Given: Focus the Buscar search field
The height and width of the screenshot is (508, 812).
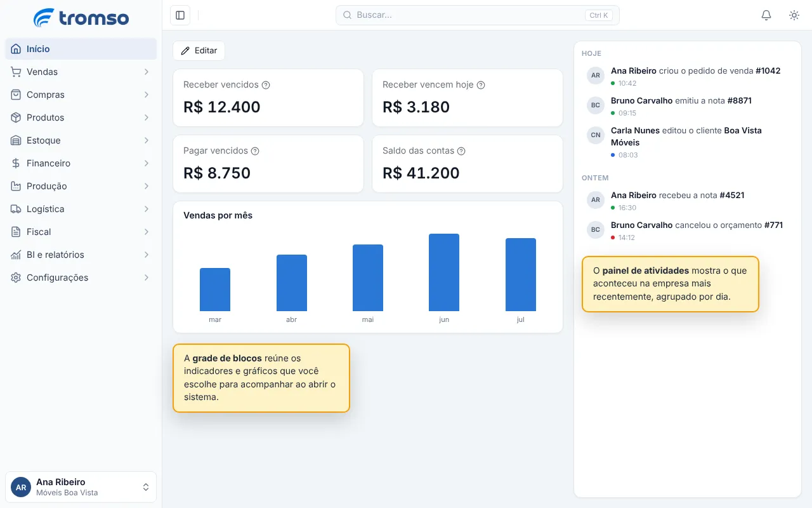Looking at the screenshot, I should (478, 15).
